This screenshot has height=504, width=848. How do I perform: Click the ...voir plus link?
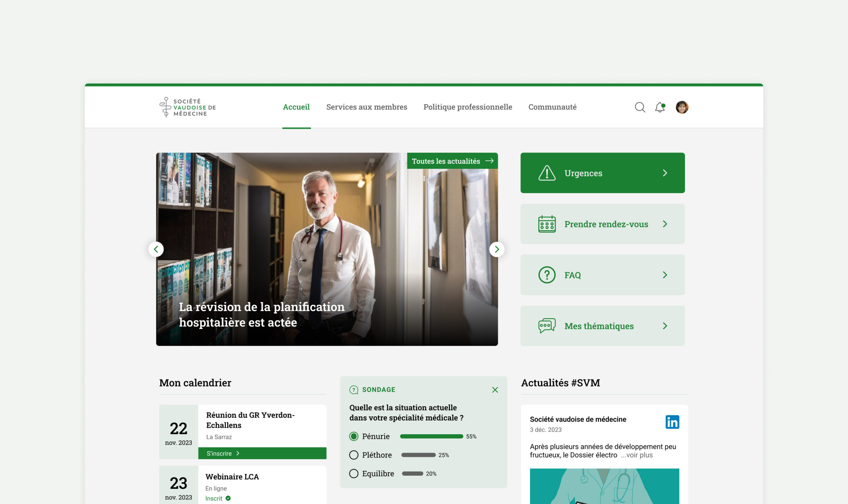(x=637, y=455)
